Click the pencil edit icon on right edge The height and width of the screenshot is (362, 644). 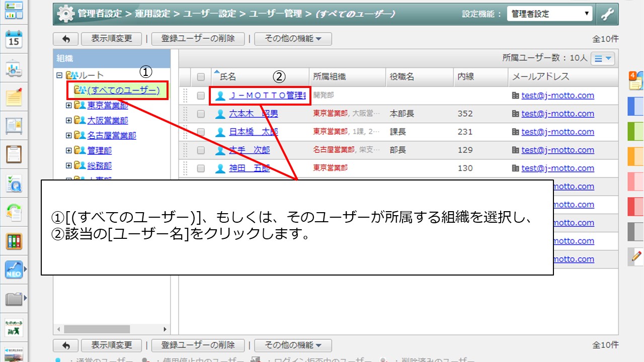[x=636, y=256]
